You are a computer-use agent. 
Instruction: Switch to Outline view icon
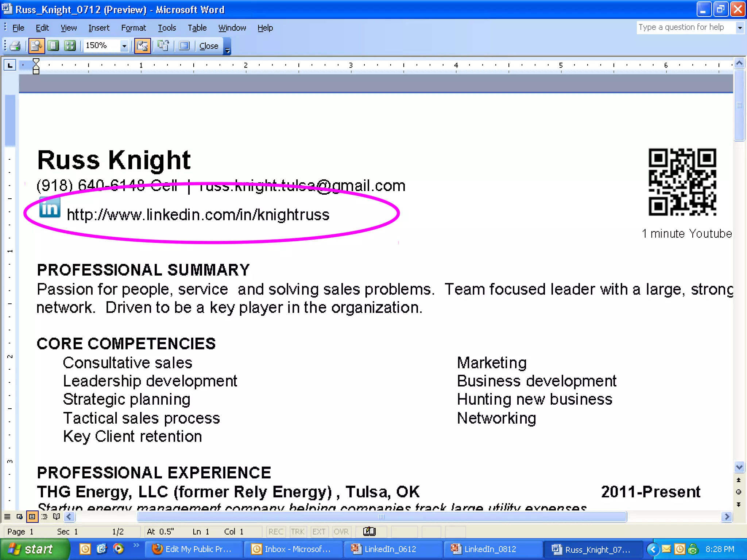[44, 517]
